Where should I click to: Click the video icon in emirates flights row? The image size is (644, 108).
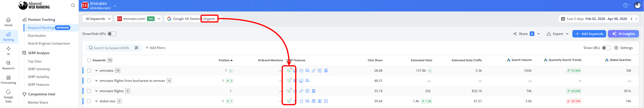click(x=307, y=91)
